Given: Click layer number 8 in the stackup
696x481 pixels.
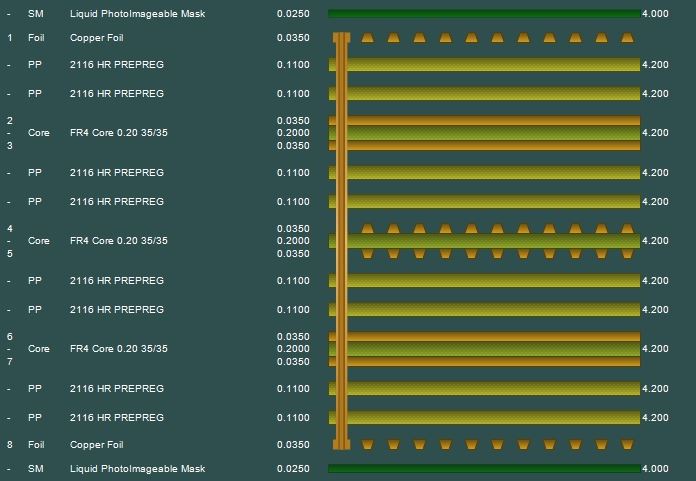Looking at the screenshot, I should click(10, 445).
